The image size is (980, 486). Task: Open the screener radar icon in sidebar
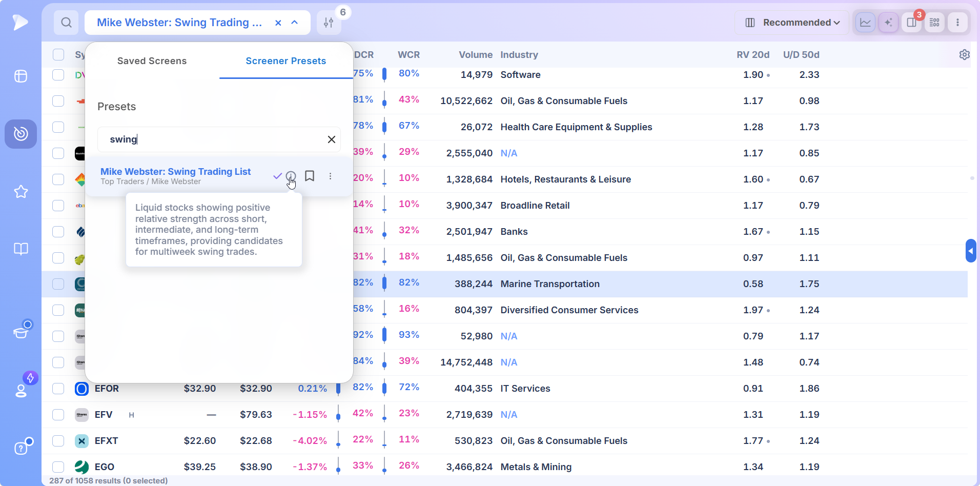pos(21,134)
